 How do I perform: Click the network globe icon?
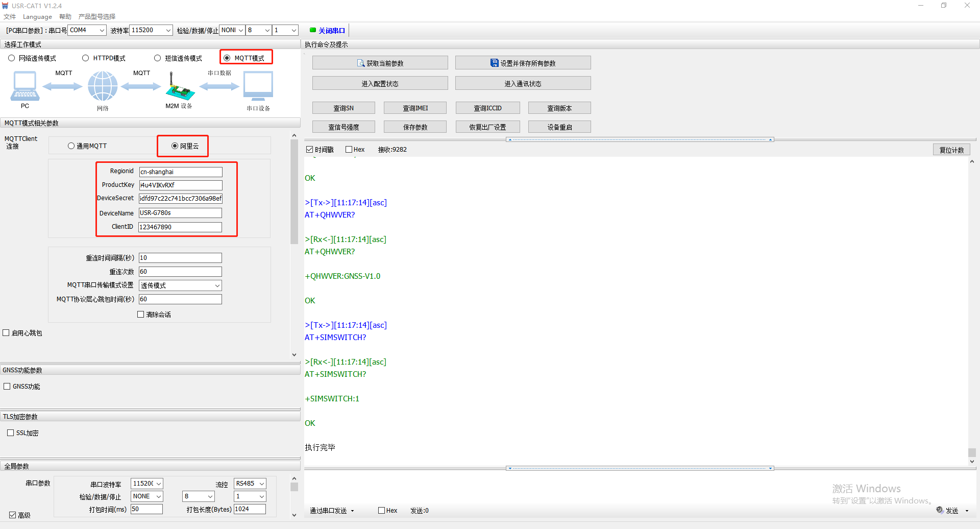(103, 86)
